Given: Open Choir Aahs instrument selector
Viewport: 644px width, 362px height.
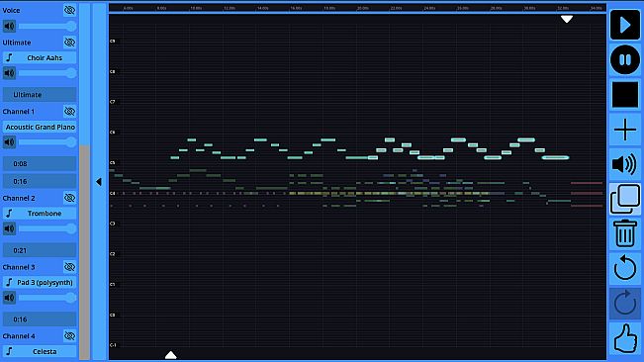Looking at the screenshot, I should [40, 58].
